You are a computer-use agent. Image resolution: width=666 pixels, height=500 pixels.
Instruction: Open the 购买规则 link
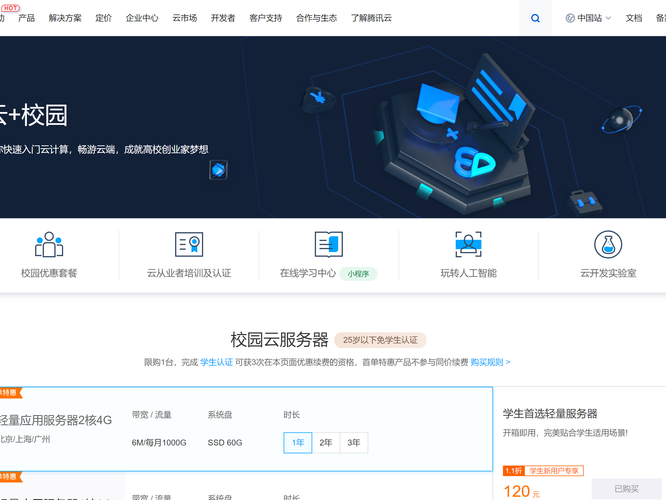point(490,362)
